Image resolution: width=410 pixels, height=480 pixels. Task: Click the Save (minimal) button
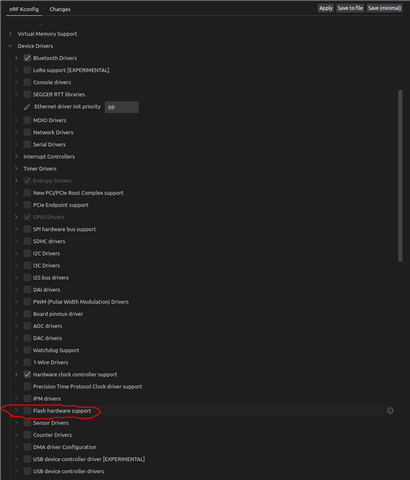384,8
